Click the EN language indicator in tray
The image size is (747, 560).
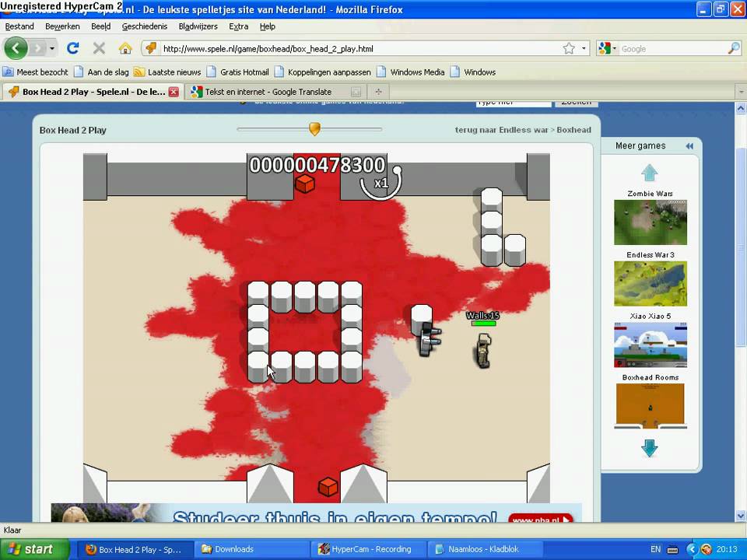click(655, 549)
